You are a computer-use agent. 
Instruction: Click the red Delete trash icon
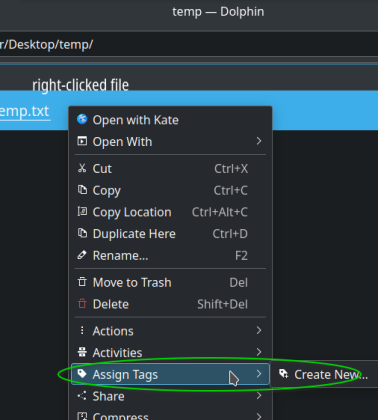pyautogui.click(x=82, y=304)
